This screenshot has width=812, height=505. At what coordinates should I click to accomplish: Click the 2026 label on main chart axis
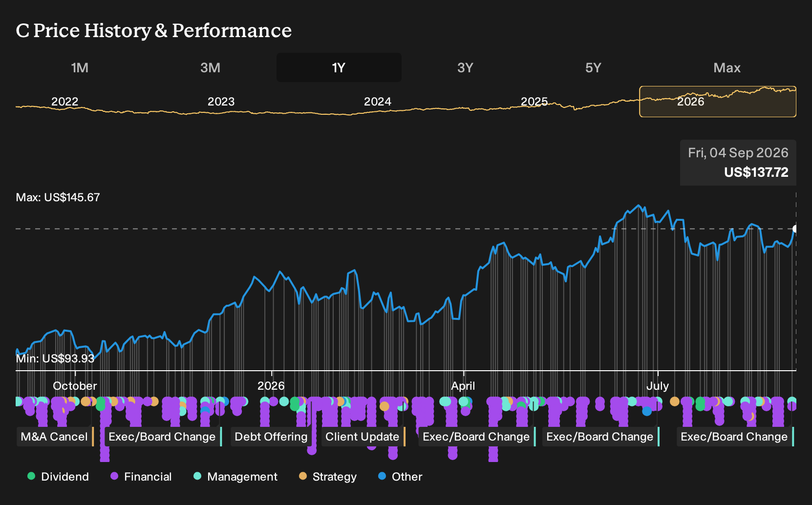(271, 386)
